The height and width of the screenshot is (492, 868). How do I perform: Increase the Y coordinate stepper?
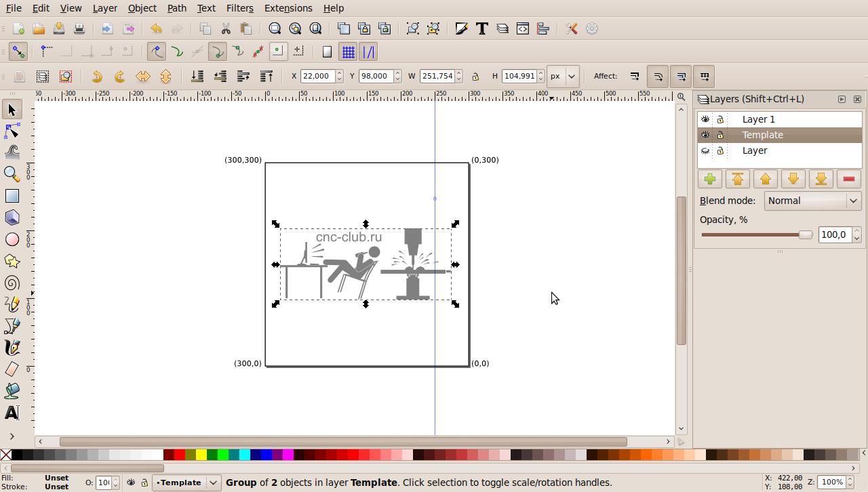tap(398, 73)
